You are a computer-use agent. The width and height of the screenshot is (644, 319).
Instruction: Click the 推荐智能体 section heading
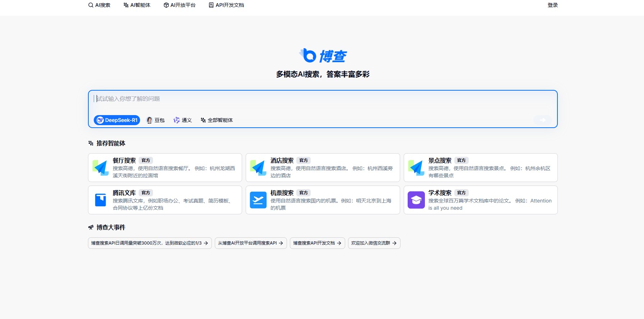pyautogui.click(x=111, y=143)
